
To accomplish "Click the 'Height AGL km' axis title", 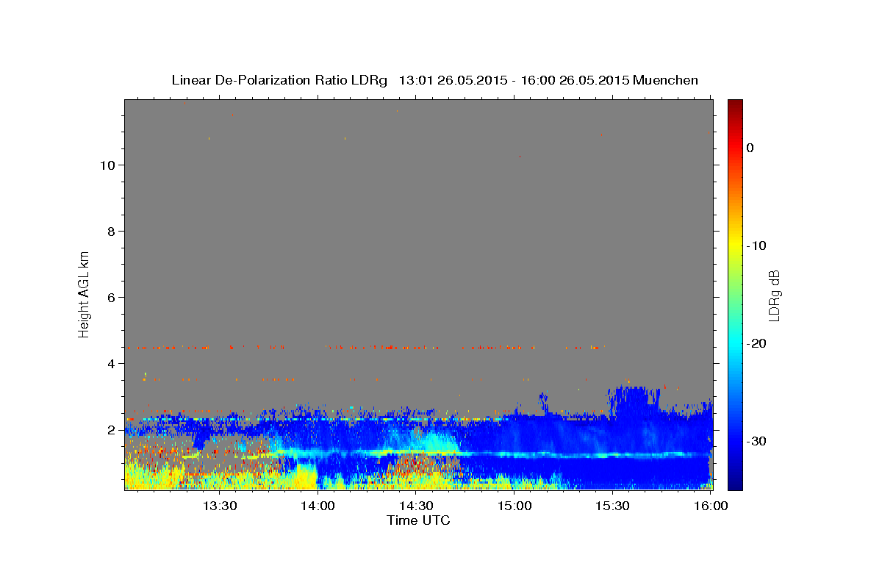I will [x=84, y=294].
